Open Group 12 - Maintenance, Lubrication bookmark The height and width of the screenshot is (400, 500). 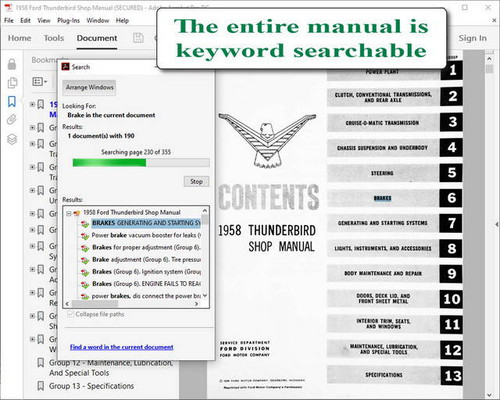pyautogui.click(x=111, y=368)
